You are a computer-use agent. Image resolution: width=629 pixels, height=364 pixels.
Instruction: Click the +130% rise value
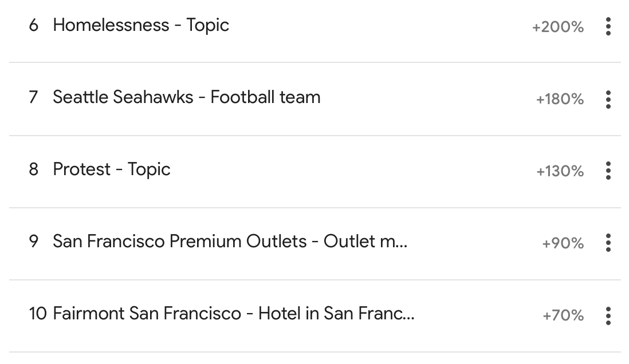click(560, 171)
